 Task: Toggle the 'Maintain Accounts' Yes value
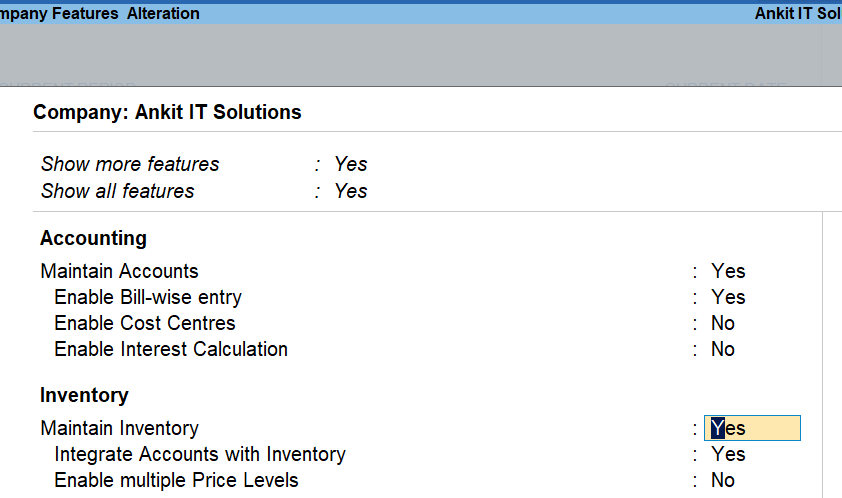pos(728,271)
